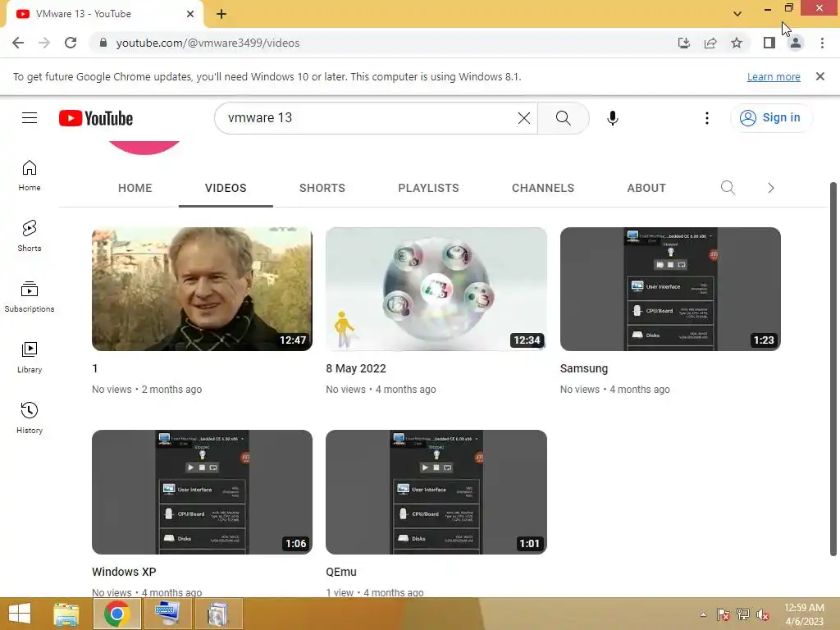
Task: Go back with browser back arrow
Action: [18, 43]
